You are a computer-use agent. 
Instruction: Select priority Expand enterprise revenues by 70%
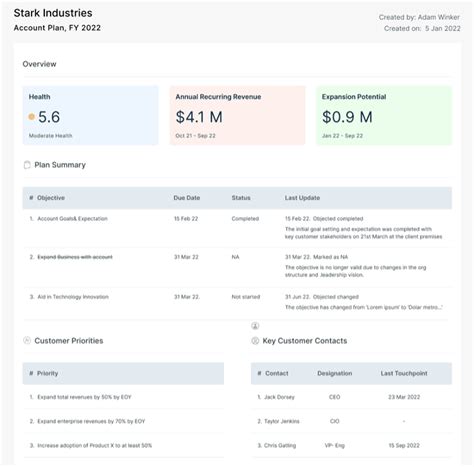click(x=91, y=421)
